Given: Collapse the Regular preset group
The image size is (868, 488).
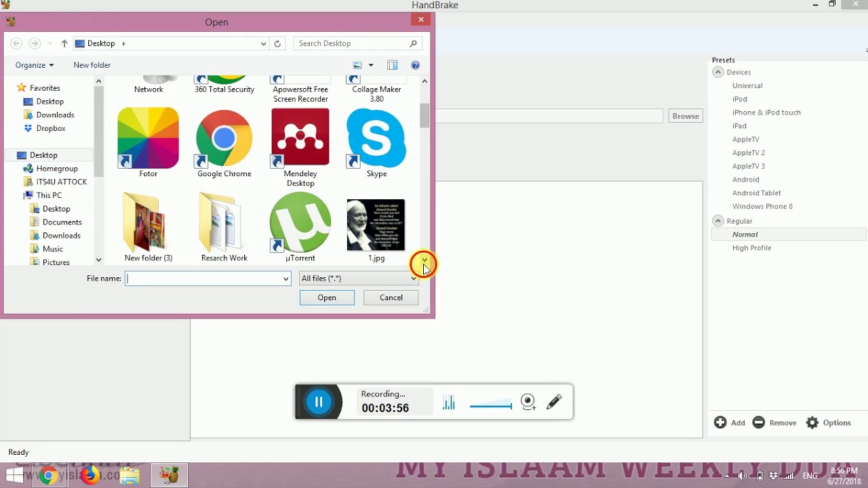Looking at the screenshot, I should tap(718, 221).
